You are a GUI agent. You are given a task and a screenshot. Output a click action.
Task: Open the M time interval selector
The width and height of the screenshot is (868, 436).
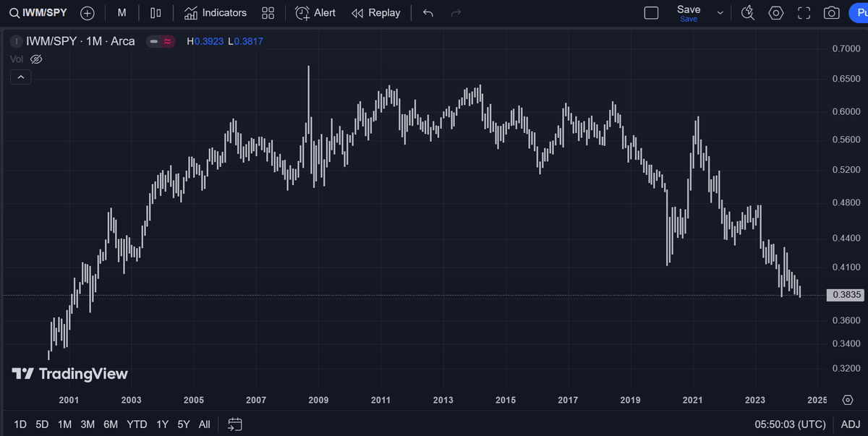coord(122,13)
